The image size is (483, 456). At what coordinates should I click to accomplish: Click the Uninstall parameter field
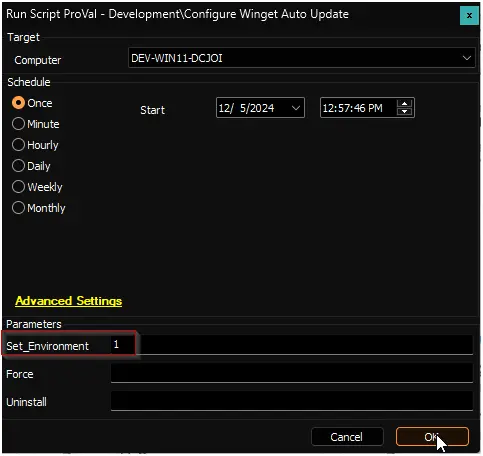[292, 401]
